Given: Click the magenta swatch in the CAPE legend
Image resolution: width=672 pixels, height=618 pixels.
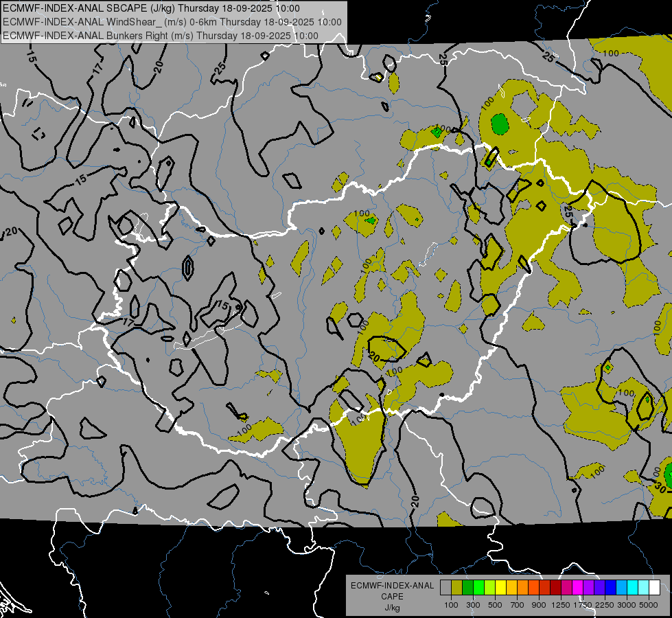Looking at the screenshot, I should coord(577,588).
